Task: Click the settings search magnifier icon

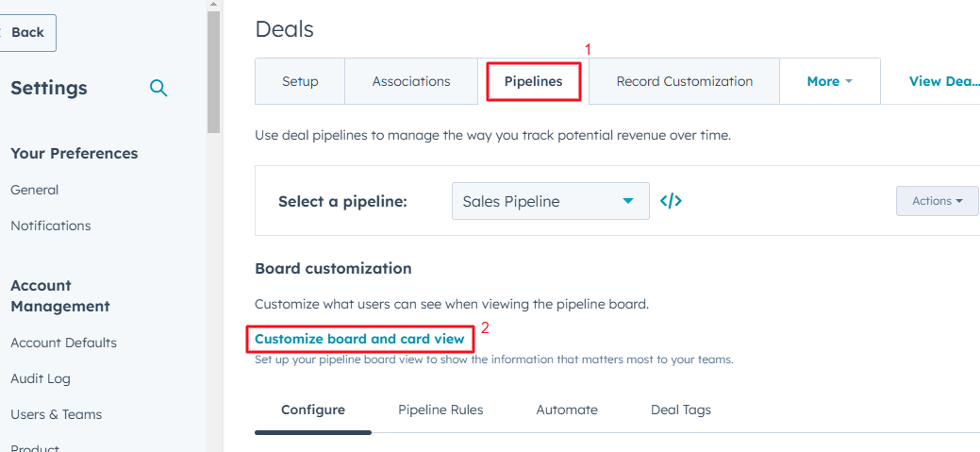Action: point(158,88)
